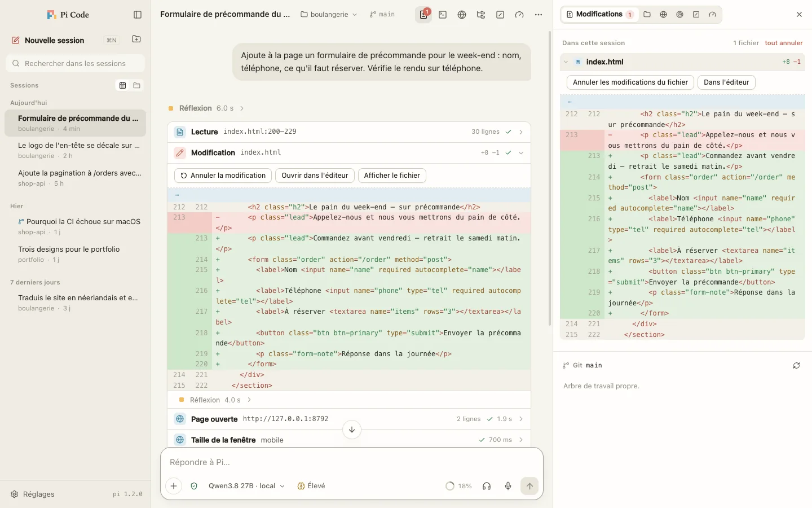This screenshot has height=508, width=812.
Task: Open the Qwen3.8 27B local model dropdown
Action: click(246, 486)
